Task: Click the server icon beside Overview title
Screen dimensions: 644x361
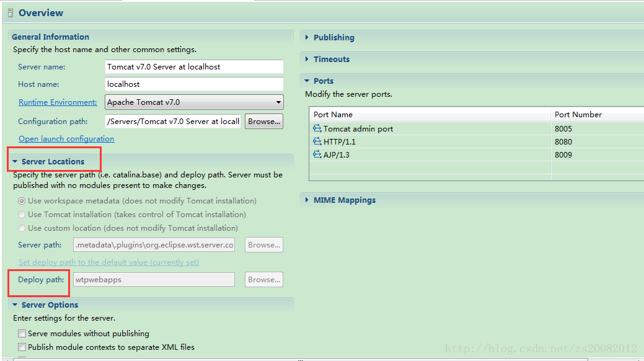Action: point(11,13)
